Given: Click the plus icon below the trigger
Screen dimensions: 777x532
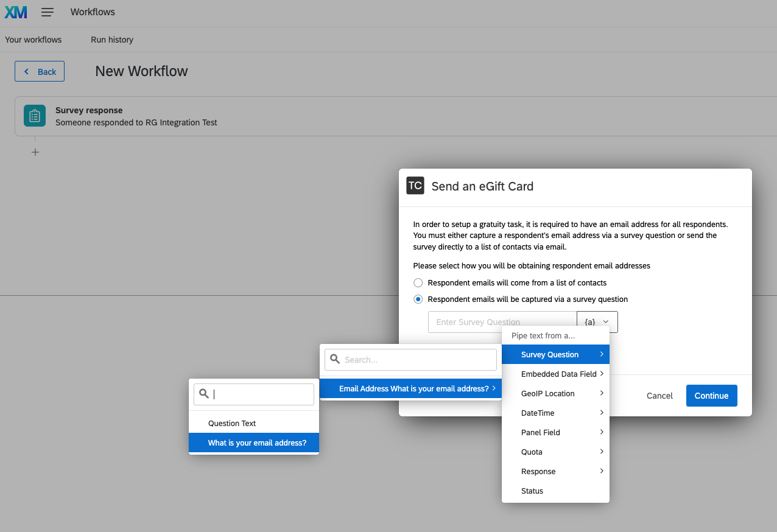Looking at the screenshot, I should (35, 152).
